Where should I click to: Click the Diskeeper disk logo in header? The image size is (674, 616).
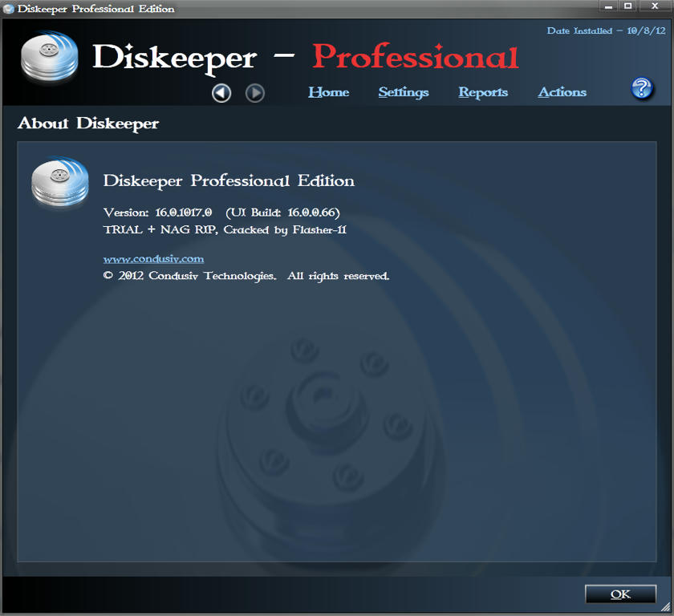pos(50,56)
